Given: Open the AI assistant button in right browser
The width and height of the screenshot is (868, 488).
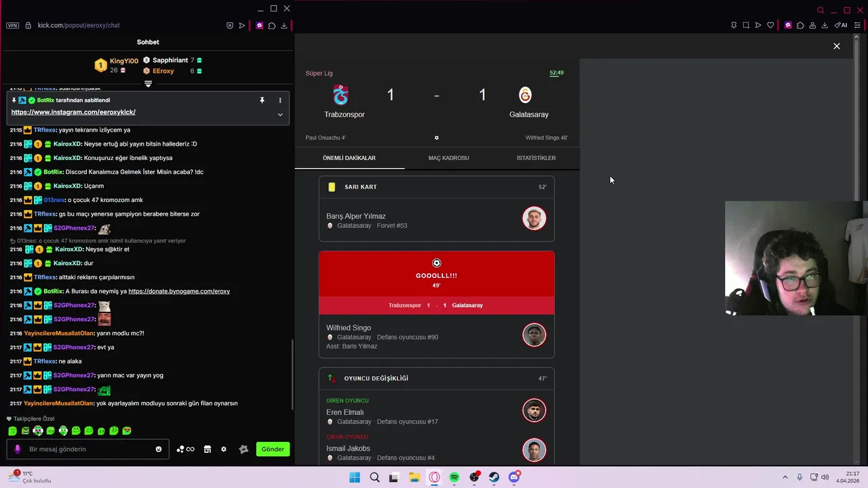Looking at the screenshot, I should [841, 25].
